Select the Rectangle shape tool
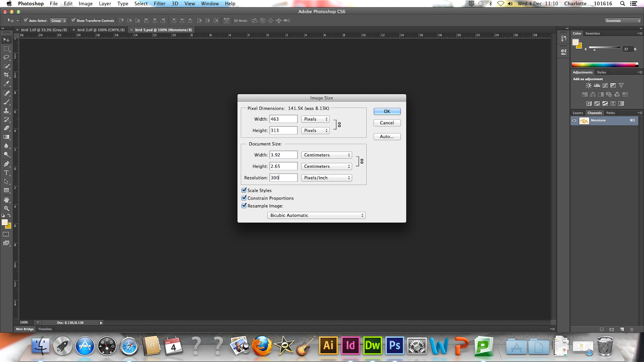This screenshot has width=644, height=362. (6, 191)
